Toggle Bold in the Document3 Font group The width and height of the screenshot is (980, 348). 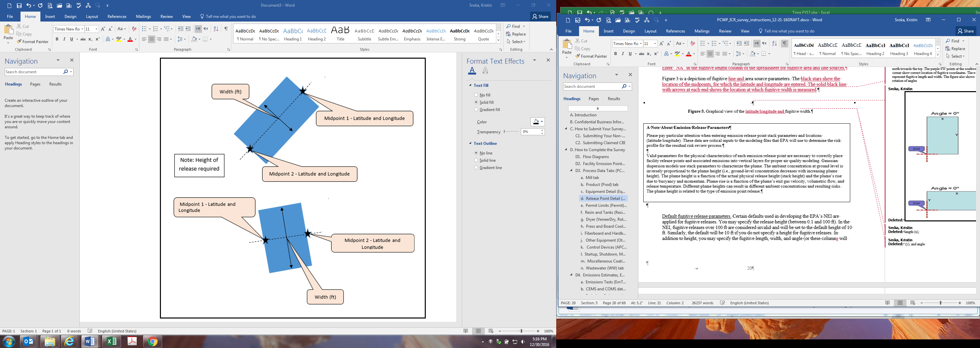[x=57, y=39]
